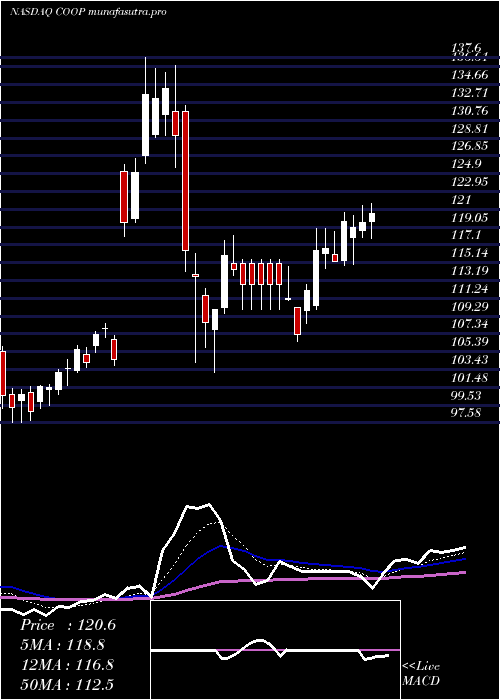500x700 pixels.
Task: Click the 97.58 price axis label
Action: pyautogui.click(x=467, y=413)
